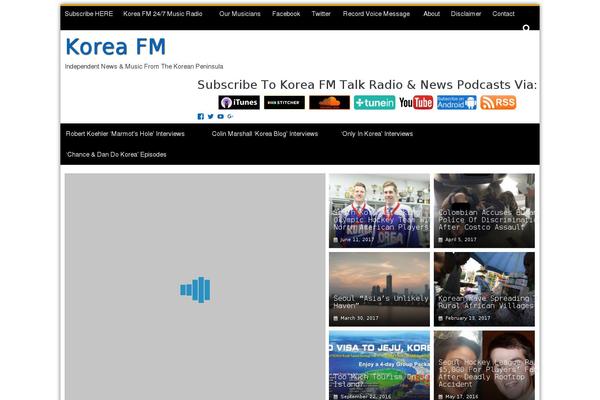The width and height of the screenshot is (600, 400).
Task: Open the orange RSS feed badge
Action: coord(498,103)
